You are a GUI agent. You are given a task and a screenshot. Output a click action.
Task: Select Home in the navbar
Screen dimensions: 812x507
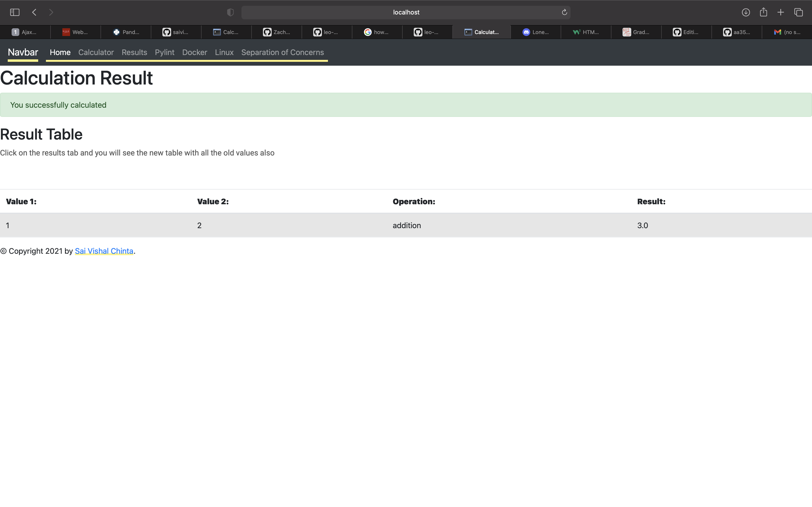point(60,52)
